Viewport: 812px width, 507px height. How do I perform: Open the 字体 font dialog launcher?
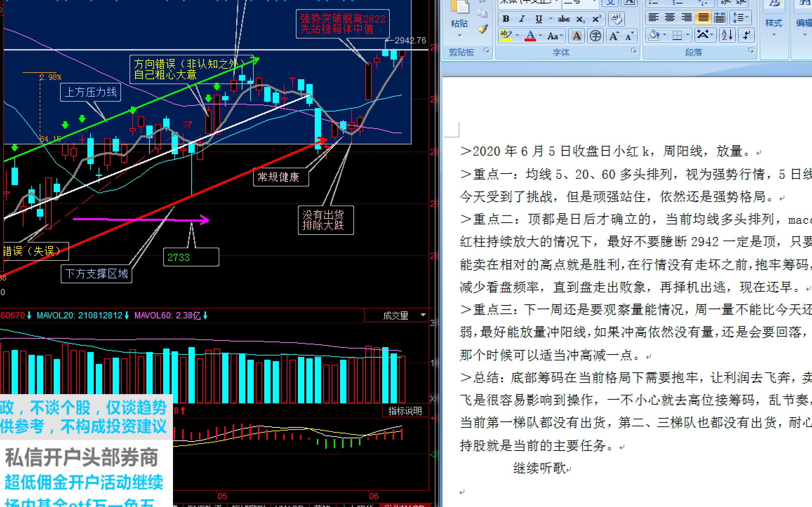pos(634,51)
